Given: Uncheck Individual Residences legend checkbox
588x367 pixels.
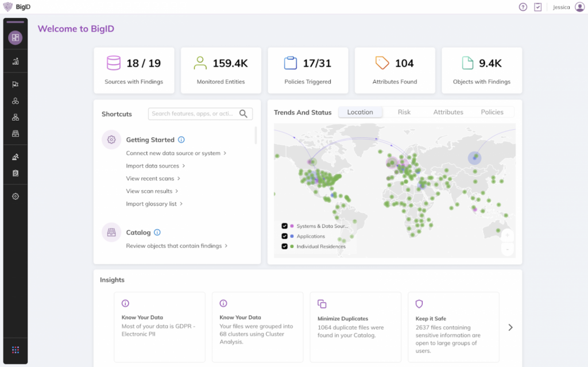Looking at the screenshot, I should pos(285,246).
